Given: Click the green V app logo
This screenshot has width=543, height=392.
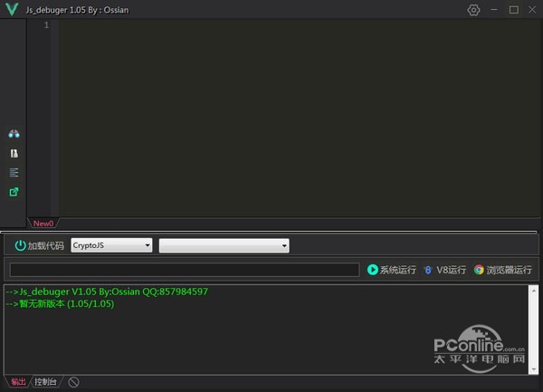Looking at the screenshot, I should coord(12,9).
